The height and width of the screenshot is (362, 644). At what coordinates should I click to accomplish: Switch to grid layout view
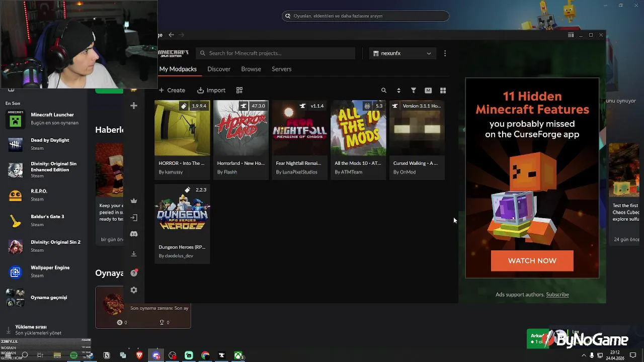tap(443, 90)
